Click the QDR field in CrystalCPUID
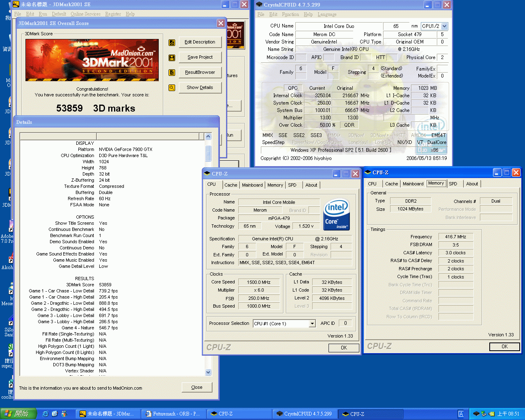525x420 pixels. point(349,125)
